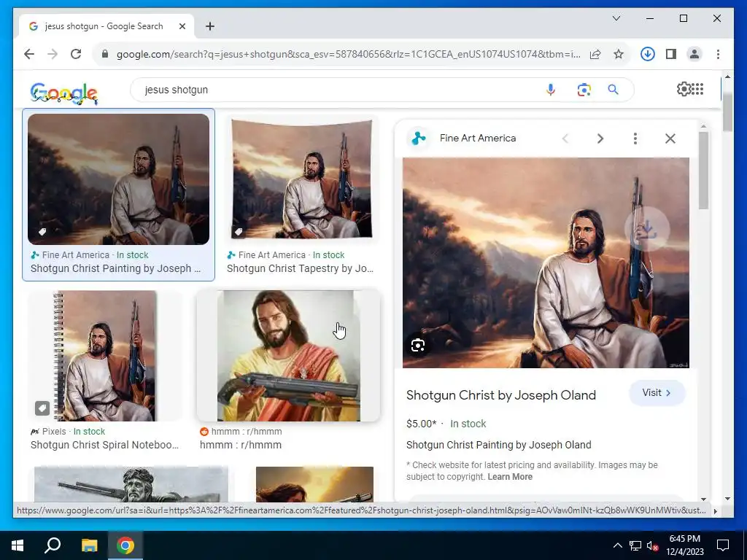Go back with the browser back arrow
747x560 pixels.
pos(29,54)
